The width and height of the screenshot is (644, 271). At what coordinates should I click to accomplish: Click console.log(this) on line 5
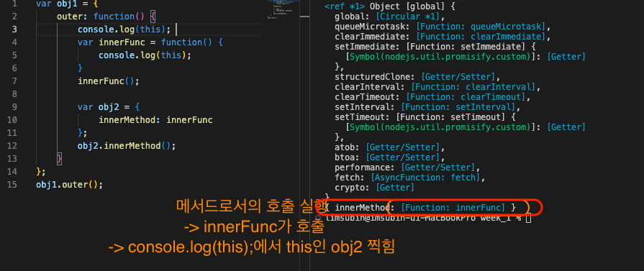point(145,55)
